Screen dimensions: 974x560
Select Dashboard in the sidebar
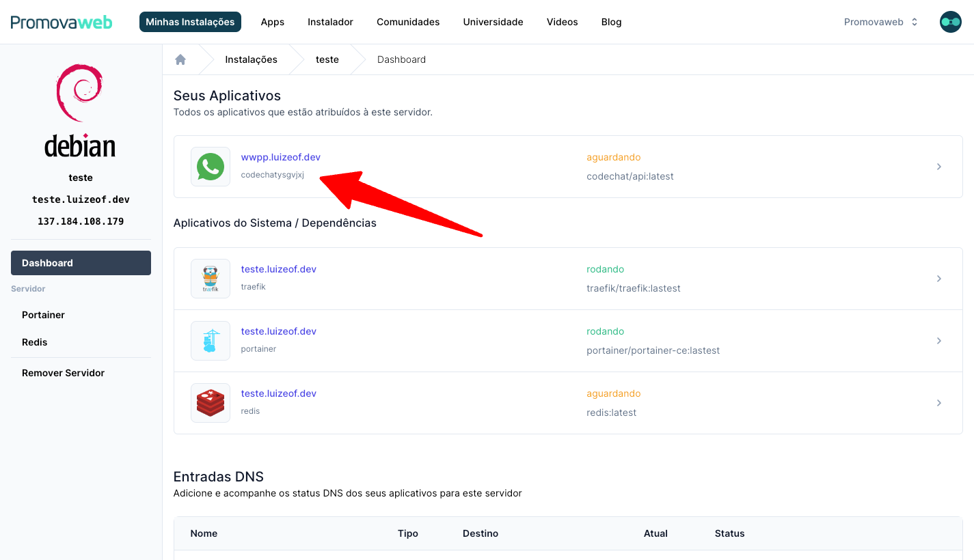[81, 263]
